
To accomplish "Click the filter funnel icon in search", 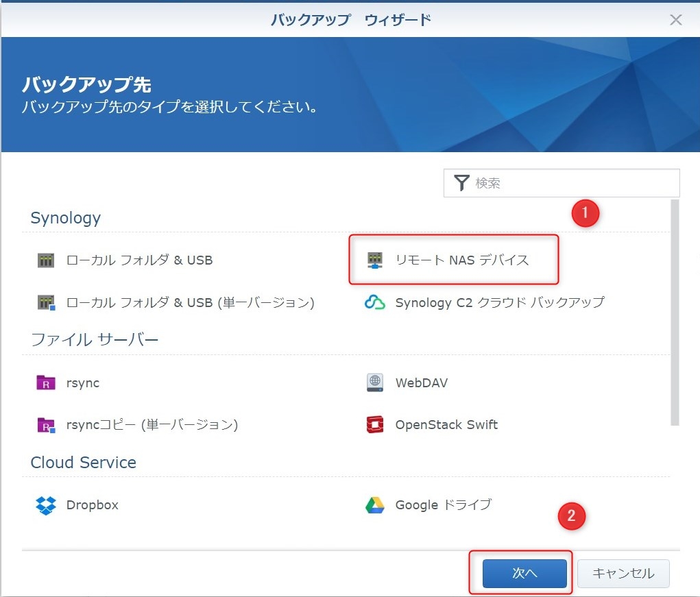I will coord(462,183).
